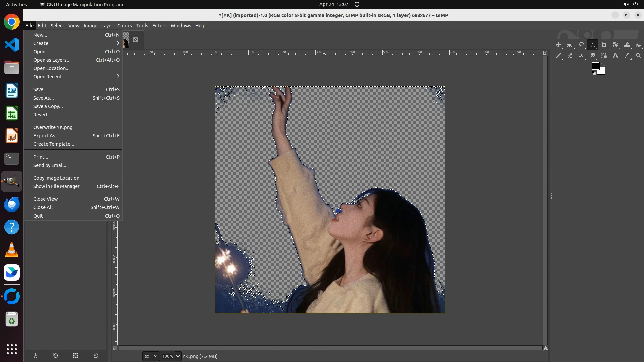This screenshot has height=362, width=644.
Task: Click Overwrite YK.png menu entry
Action: pos(53,127)
